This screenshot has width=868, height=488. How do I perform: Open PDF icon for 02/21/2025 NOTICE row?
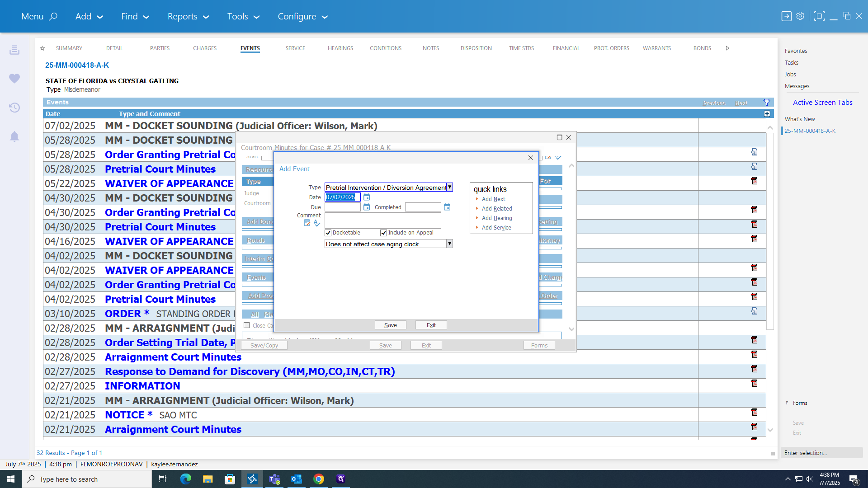(754, 413)
